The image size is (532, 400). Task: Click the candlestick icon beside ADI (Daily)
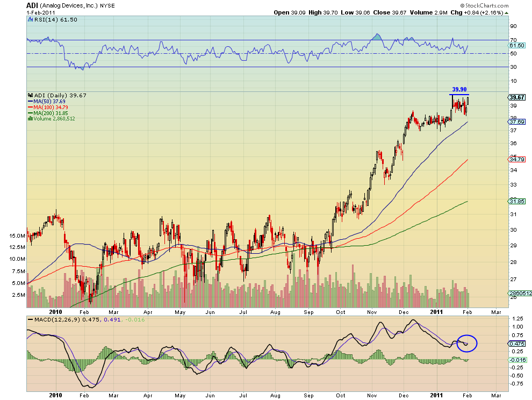[x=31, y=95]
